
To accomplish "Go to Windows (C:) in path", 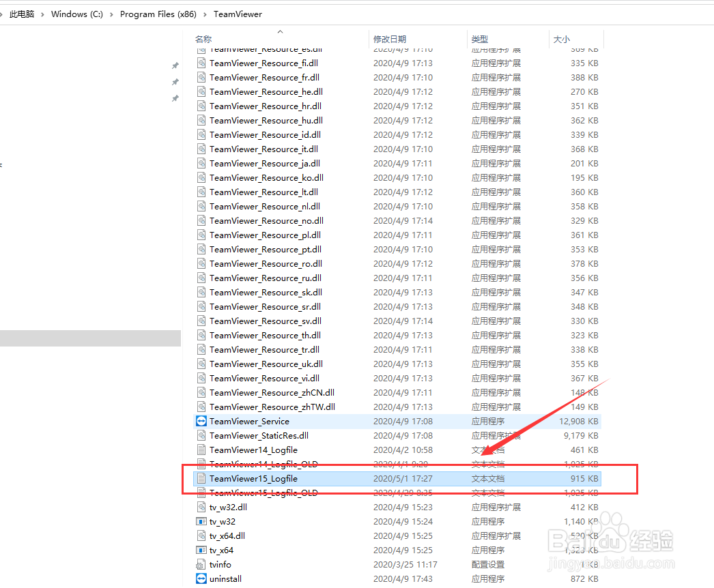I will click(x=77, y=14).
